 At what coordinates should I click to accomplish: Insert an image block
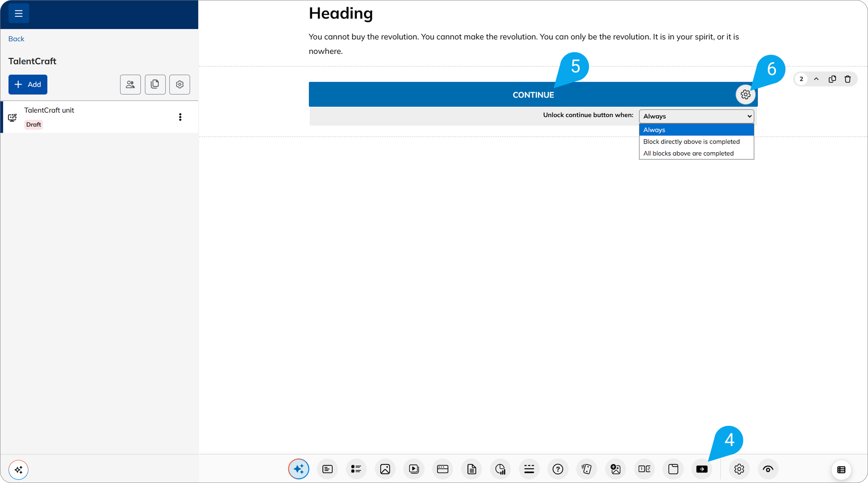point(385,469)
